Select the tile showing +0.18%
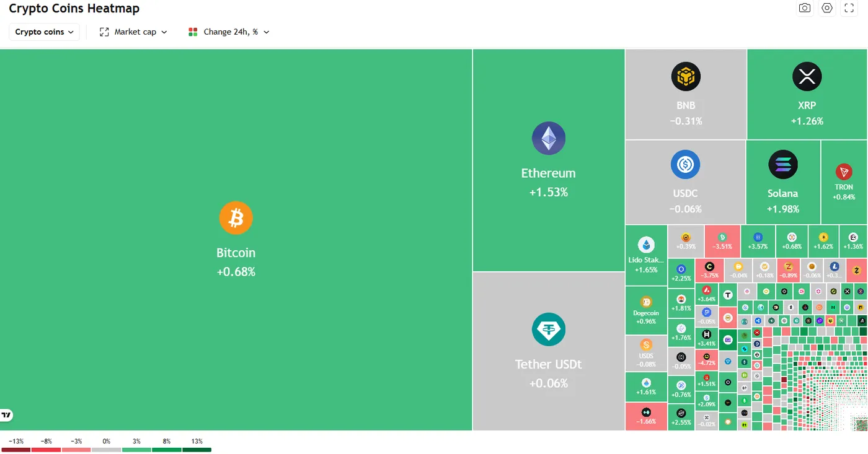The height and width of the screenshot is (454, 868). (x=764, y=270)
